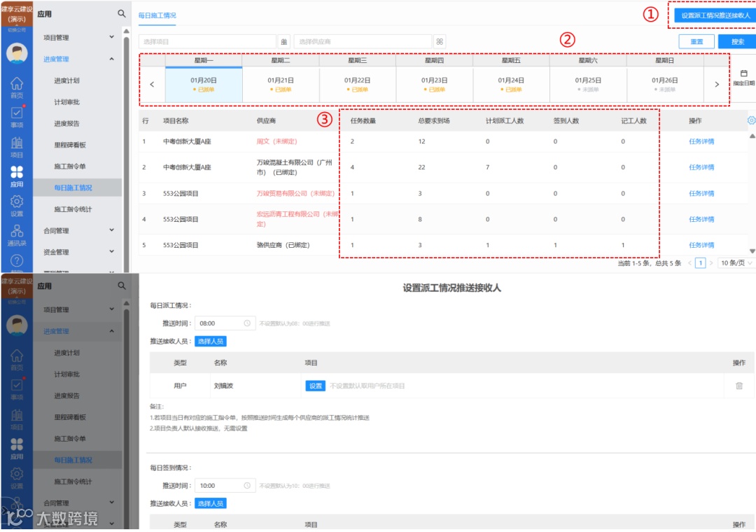
Task: Click 10:00 push time input
Action: [225, 485]
